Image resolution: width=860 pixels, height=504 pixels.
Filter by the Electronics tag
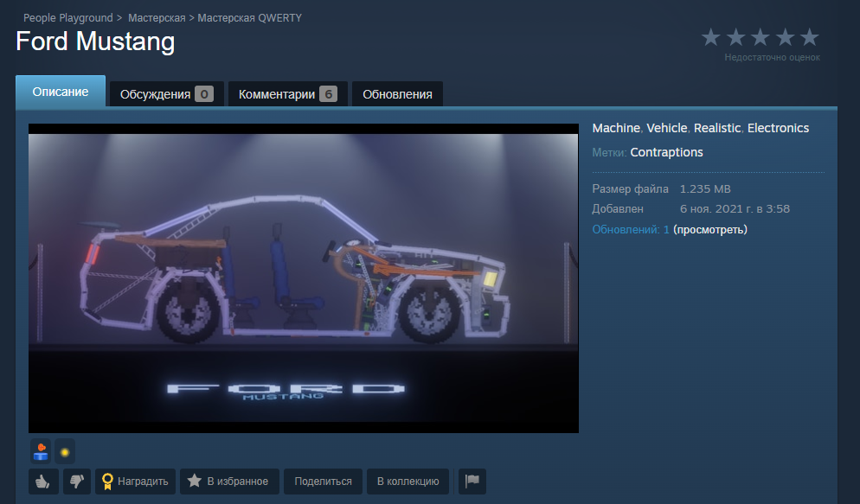pos(778,128)
